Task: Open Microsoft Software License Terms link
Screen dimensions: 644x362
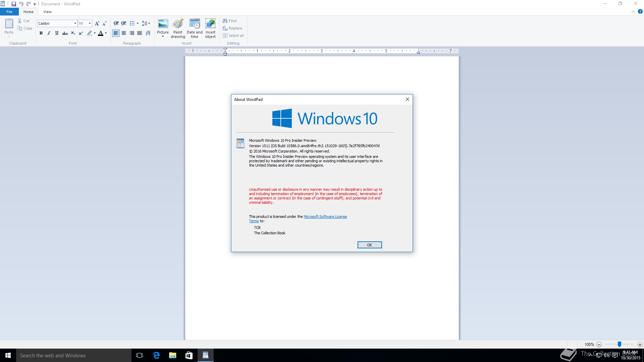Action: (x=325, y=217)
